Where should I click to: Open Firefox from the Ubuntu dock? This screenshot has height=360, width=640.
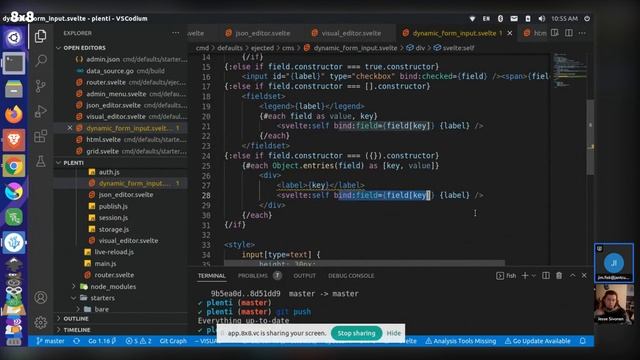[14, 114]
